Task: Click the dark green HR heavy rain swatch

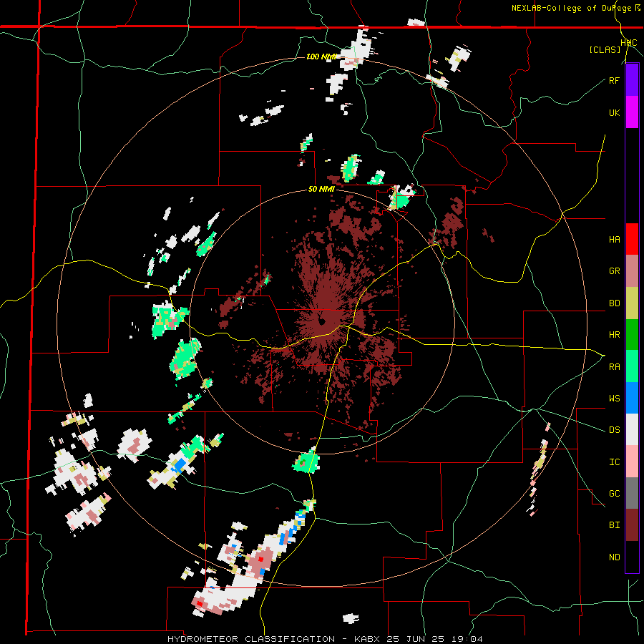Action: pos(632,335)
